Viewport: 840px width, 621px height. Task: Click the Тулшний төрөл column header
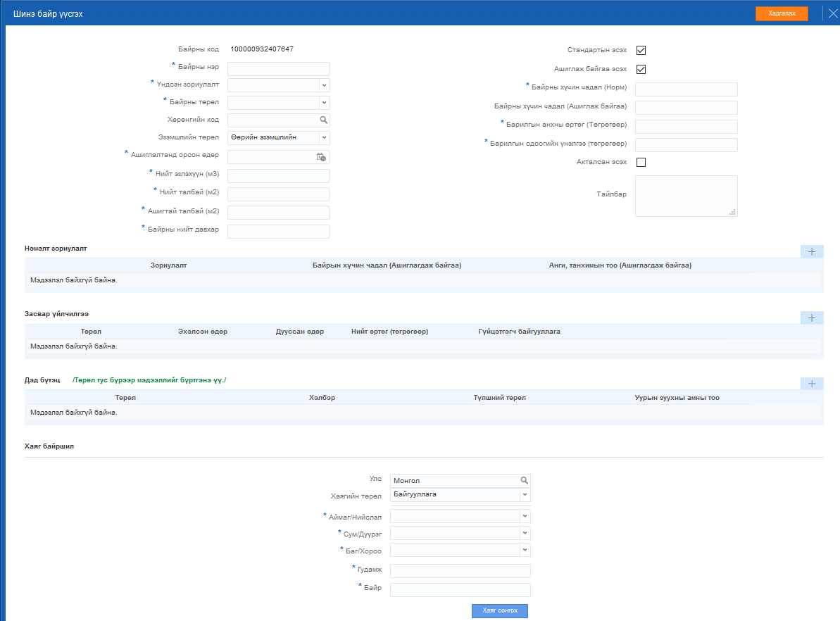(500, 398)
